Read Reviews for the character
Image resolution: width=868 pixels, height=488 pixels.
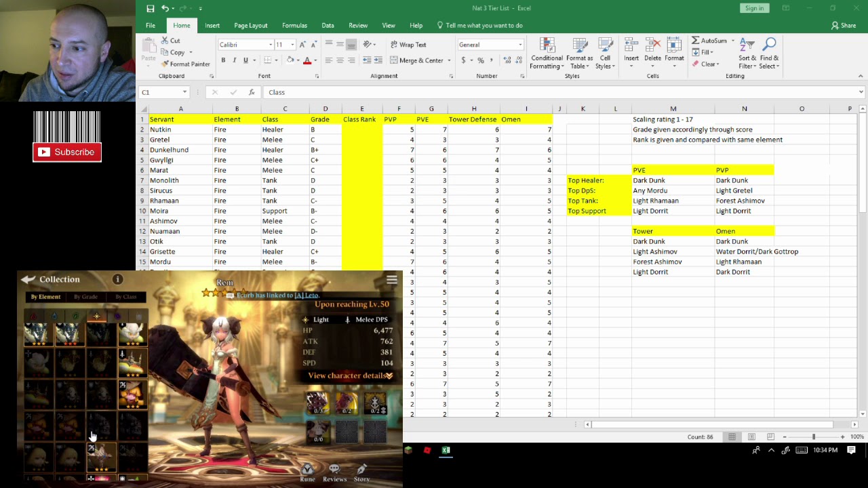pos(334,472)
